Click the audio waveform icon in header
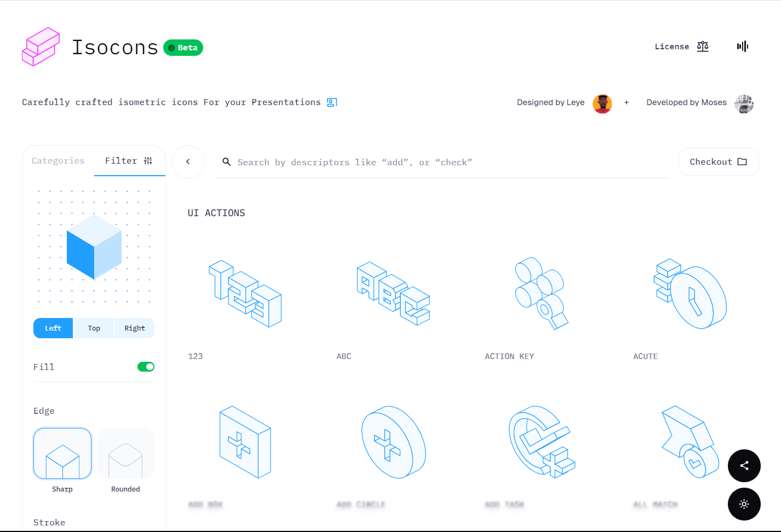 click(x=742, y=47)
